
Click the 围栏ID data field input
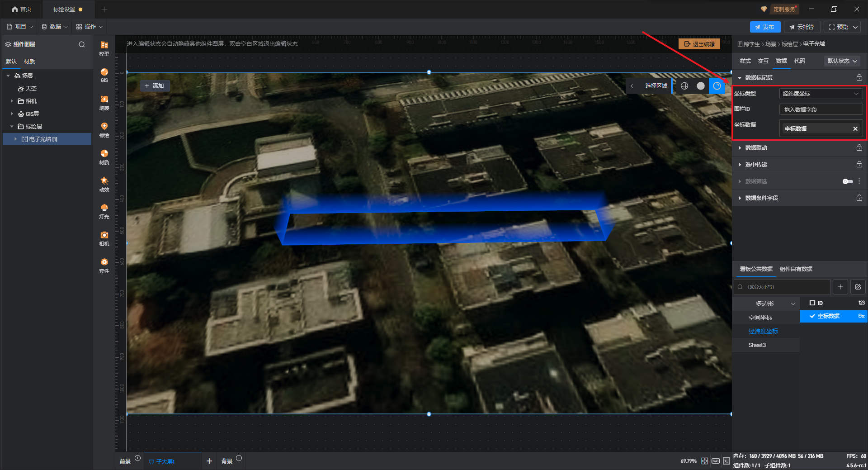821,109
